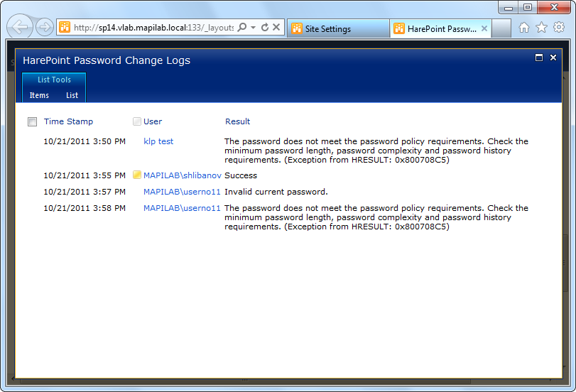Click the Stop loading X in address bar

tap(276, 28)
